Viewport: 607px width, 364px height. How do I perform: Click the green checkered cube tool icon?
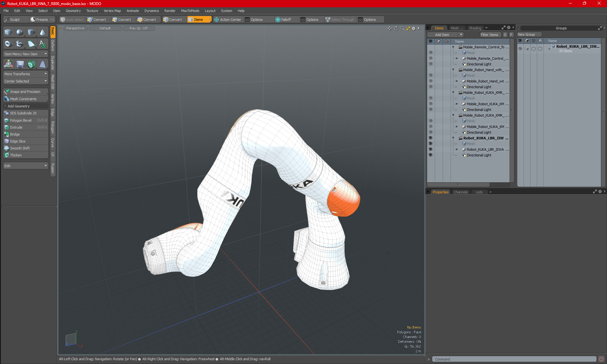(31, 64)
